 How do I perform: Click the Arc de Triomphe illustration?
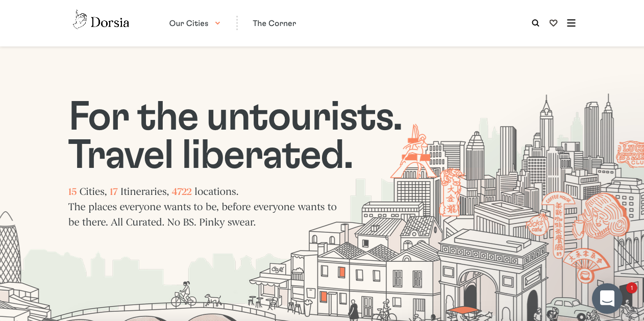coord(492,273)
